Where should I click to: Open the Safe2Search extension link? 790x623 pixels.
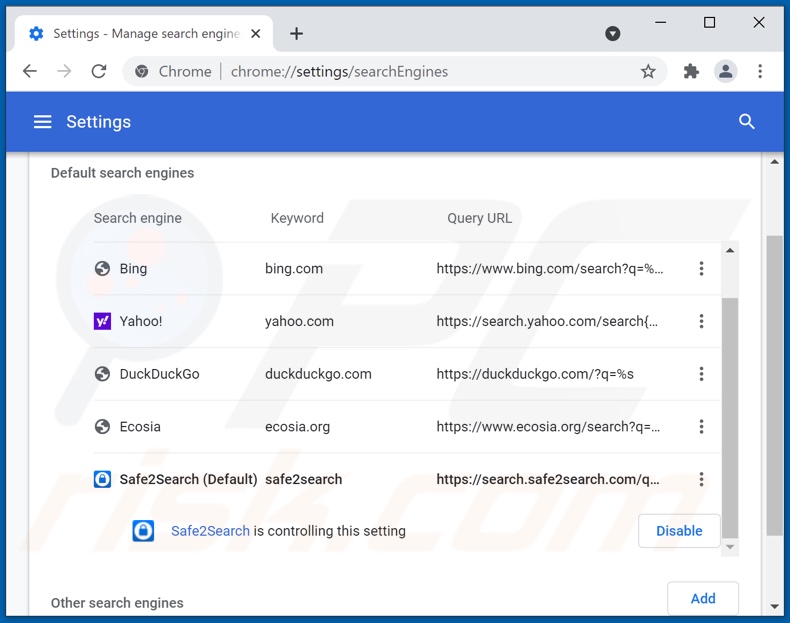tap(210, 531)
